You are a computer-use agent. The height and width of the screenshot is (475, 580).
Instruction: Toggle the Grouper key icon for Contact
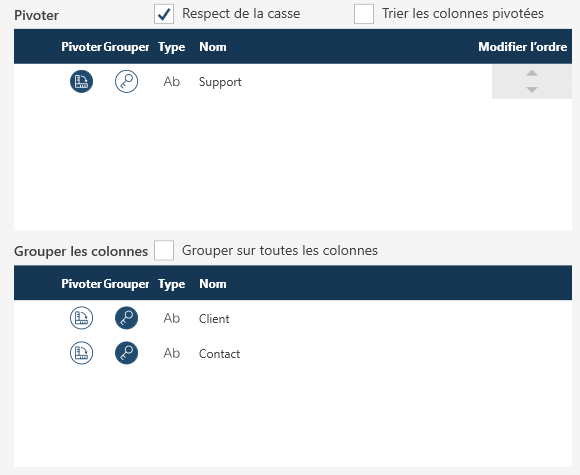(x=127, y=353)
